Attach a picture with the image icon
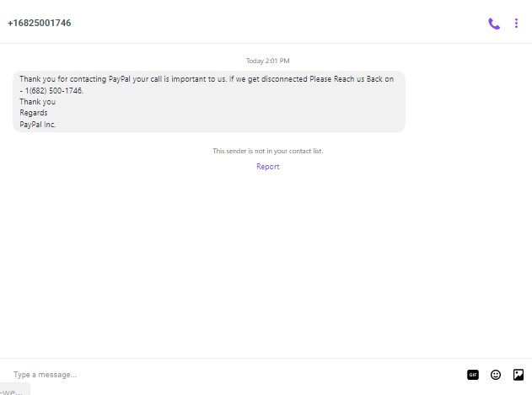 click(x=519, y=375)
